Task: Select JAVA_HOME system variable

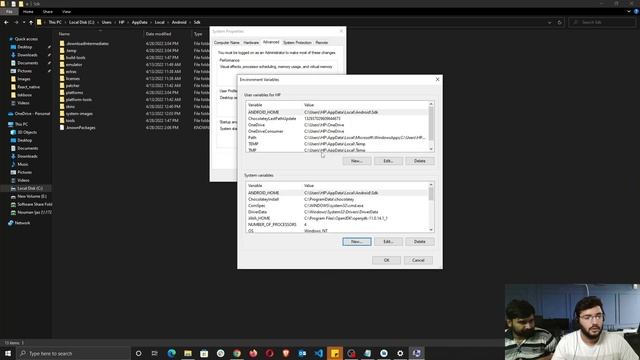Action: pos(337,218)
